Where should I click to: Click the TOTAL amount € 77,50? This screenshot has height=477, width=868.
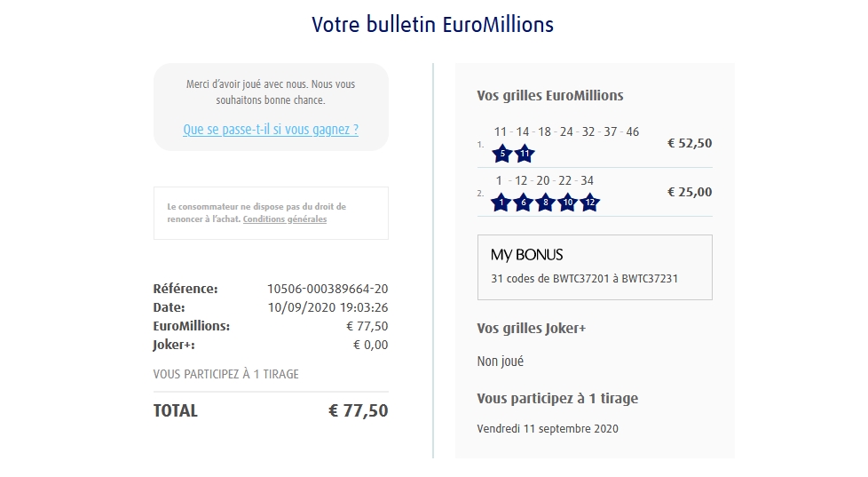tap(358, 411)
